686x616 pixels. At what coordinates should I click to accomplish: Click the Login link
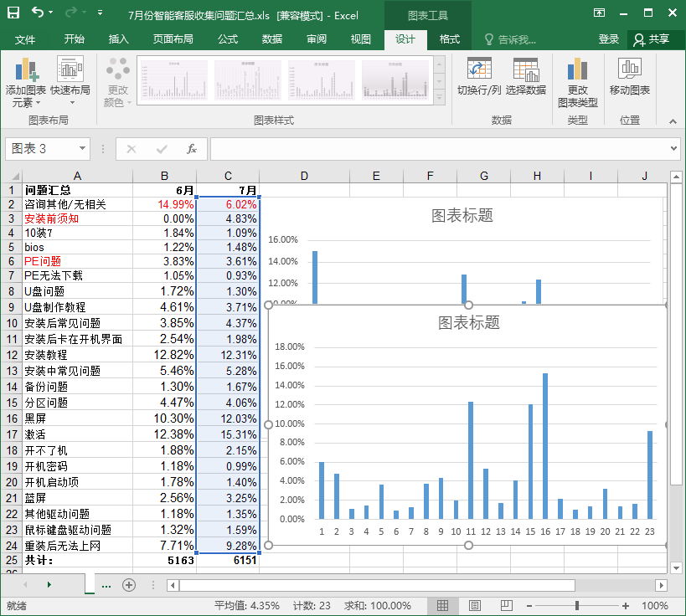coord(609,39)
